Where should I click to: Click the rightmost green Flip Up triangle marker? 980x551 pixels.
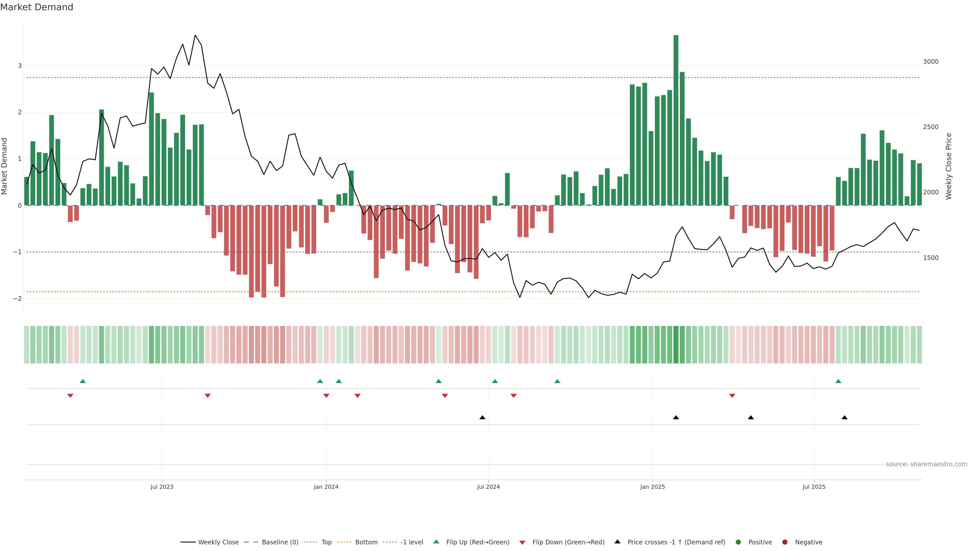coord(838,381)
